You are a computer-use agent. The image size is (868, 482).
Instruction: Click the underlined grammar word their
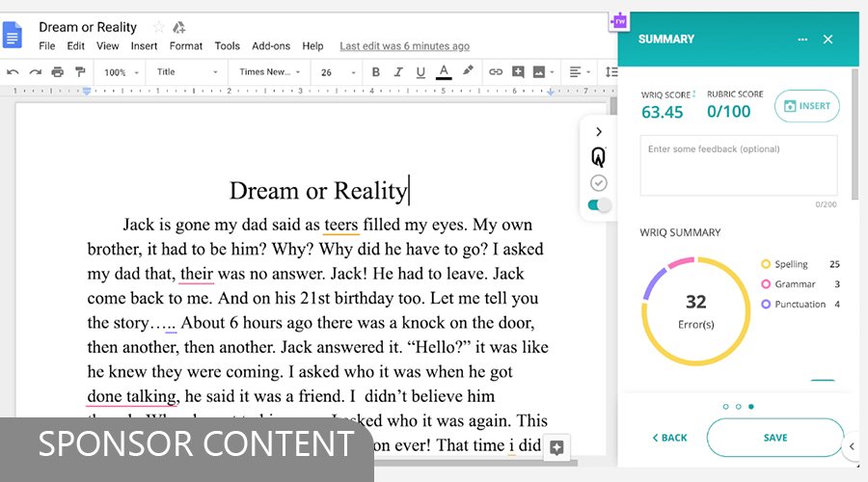[x=197, y=274]
